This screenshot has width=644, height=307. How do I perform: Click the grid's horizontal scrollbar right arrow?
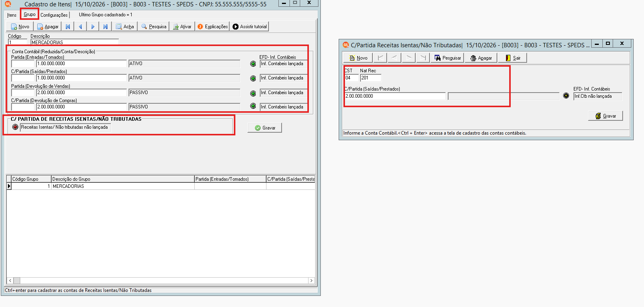coord(311,280)
